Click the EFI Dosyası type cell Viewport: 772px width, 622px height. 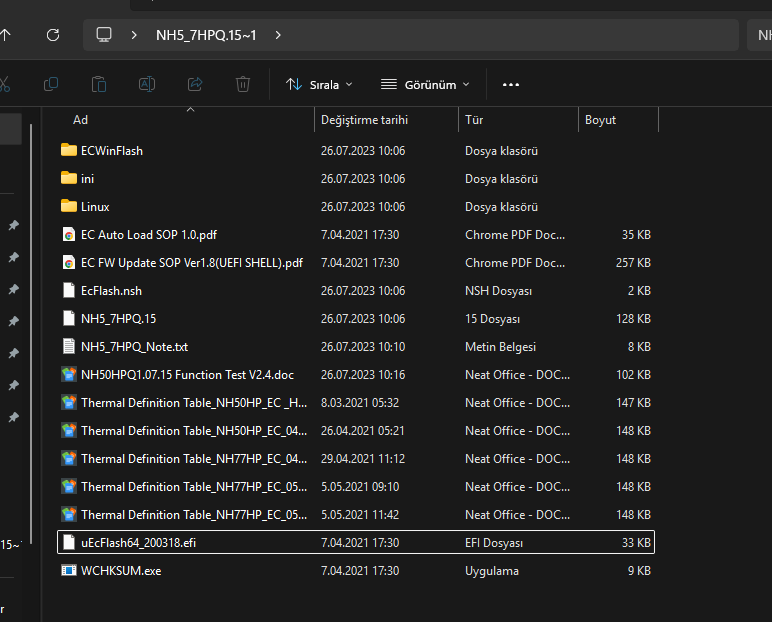tap(494, 543)
